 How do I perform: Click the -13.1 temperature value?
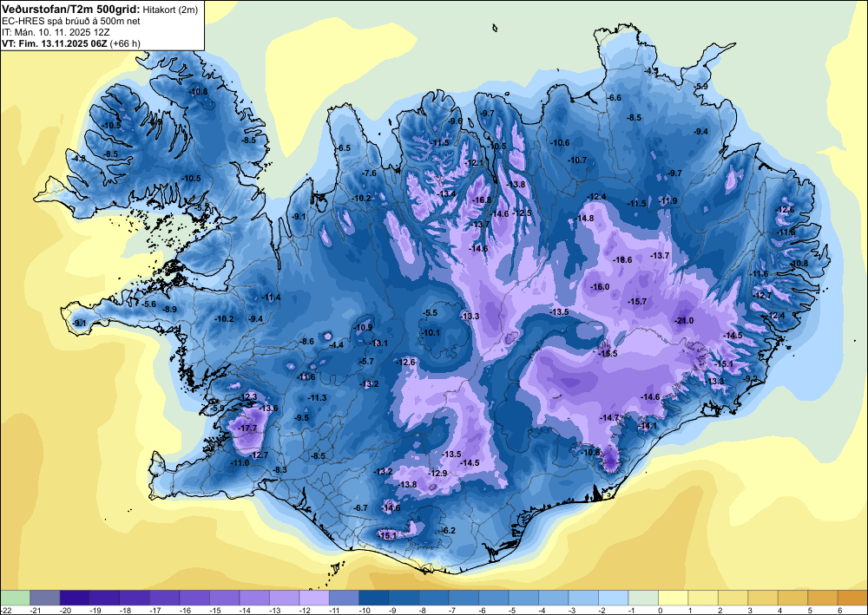pos(379,343)
